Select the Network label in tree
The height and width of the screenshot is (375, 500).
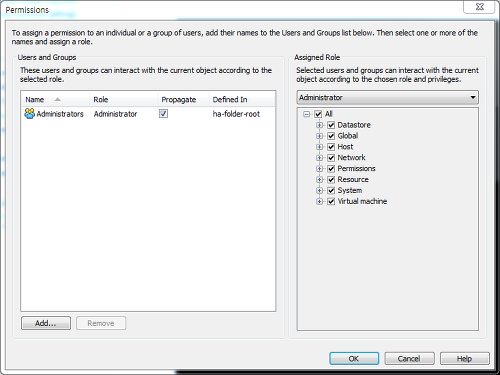pyautogui.click(x=351, y=158)
